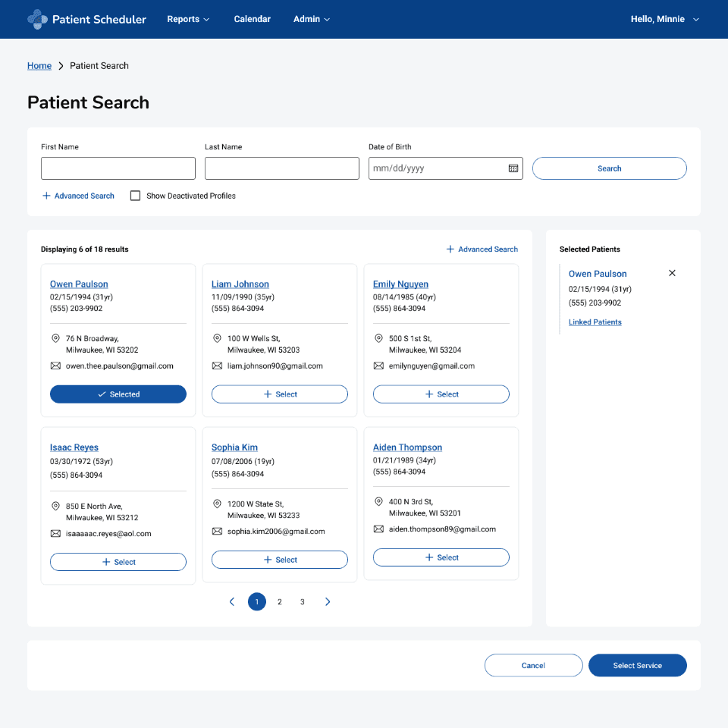Open Owen Paulson profile link in results

(x=79, y=284)
